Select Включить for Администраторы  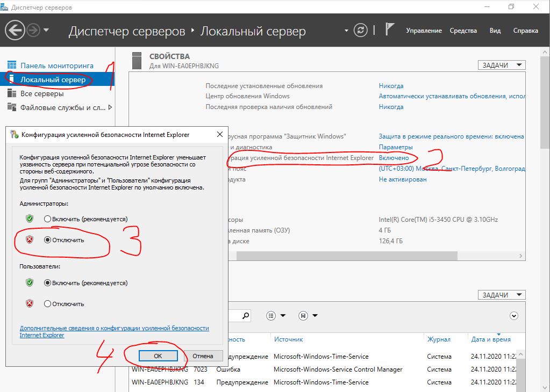(48, 219)
